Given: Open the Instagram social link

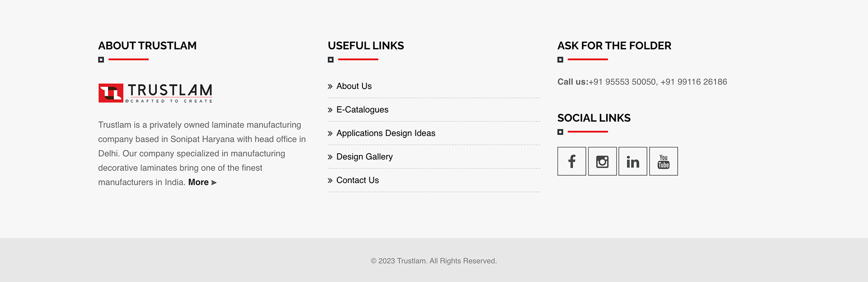Looking at the screenshot, I should pyautogui.click(x=602, y=161).
